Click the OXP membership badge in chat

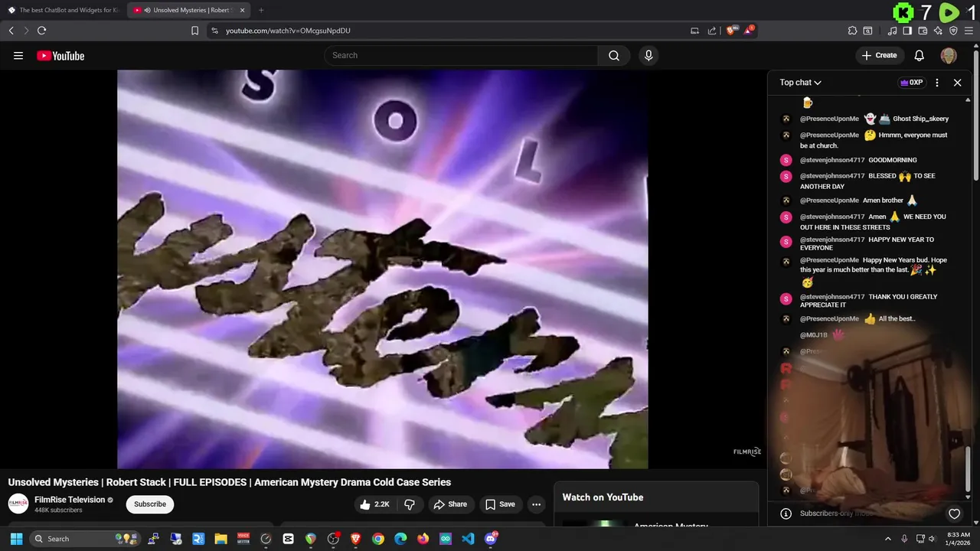911,83
